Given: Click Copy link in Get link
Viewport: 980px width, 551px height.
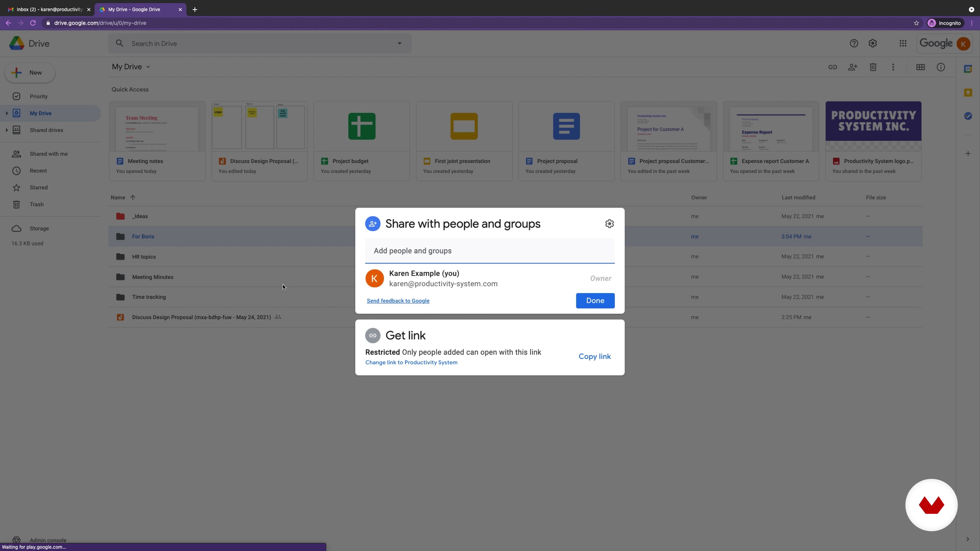Looking at the screenshot, I should (x=594, y=356).
